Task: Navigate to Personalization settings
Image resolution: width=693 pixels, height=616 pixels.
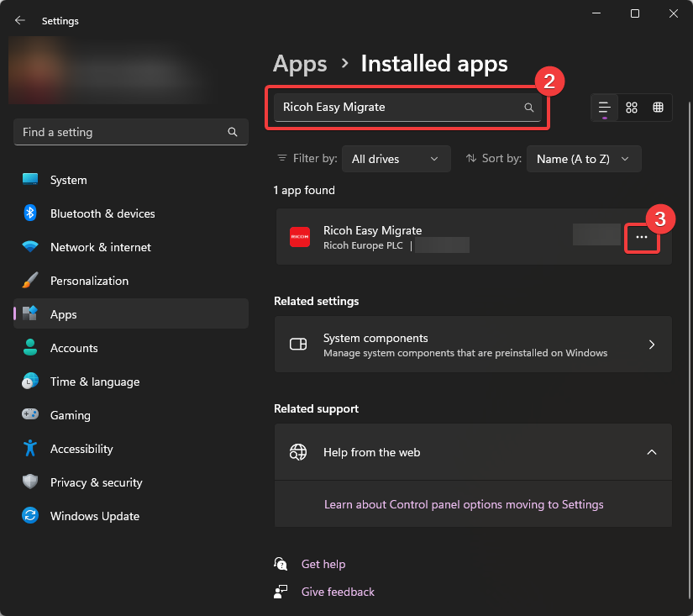Action: pyautogui.click(x=89, y=281)
